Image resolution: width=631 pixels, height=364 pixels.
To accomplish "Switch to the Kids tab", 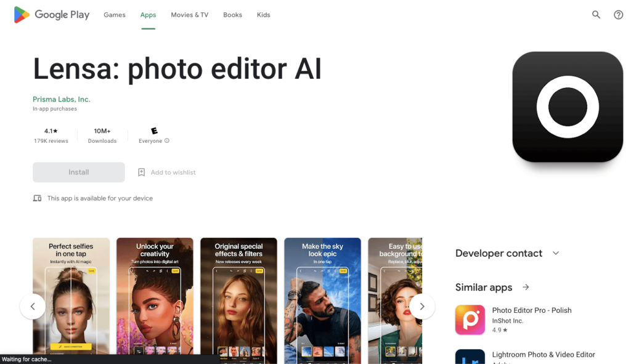I will click(264, 15).
